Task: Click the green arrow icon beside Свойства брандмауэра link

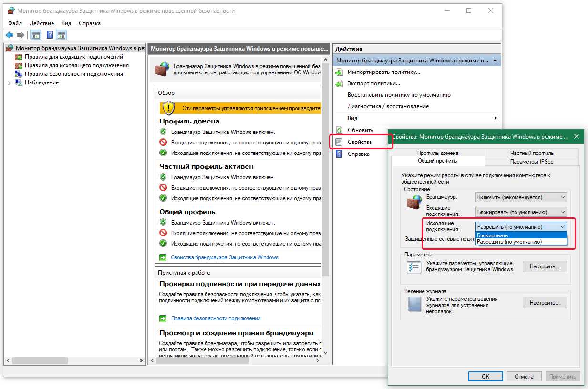Action: [x=163, y=257]
